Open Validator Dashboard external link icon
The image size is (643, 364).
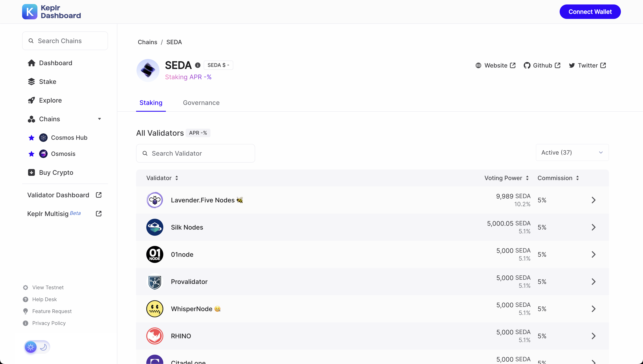(99, 195)
